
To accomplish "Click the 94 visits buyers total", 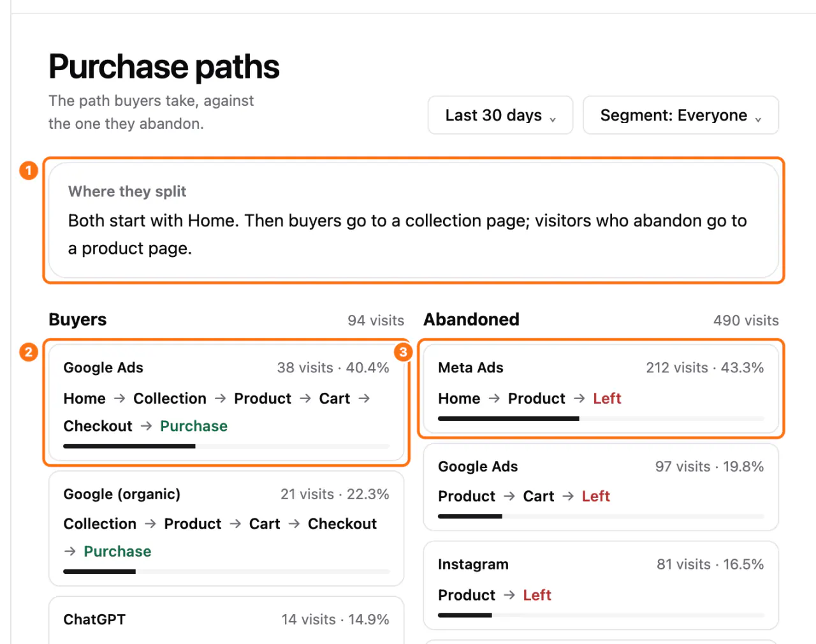I will pyautogui.click(x=376, y=321).
